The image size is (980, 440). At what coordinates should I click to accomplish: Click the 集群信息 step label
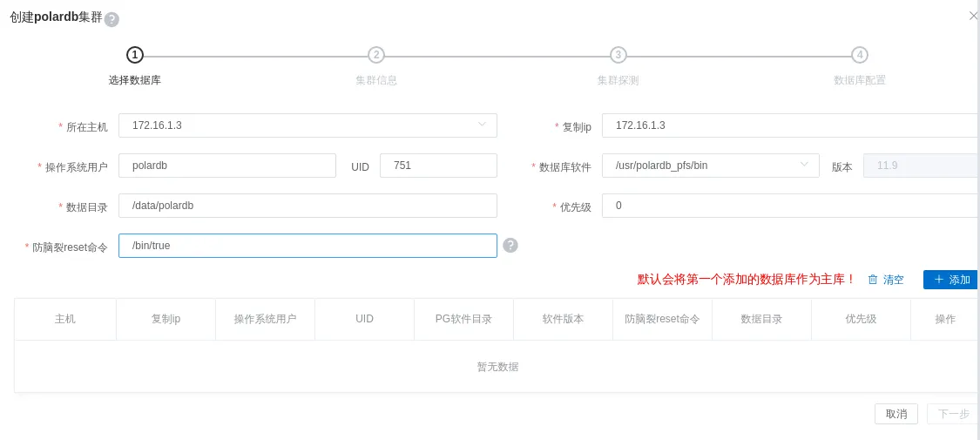(376, 80)
